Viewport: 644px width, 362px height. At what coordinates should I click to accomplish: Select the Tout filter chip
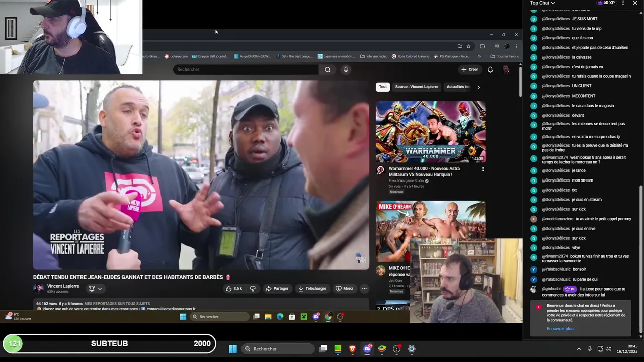coord(383,87)
